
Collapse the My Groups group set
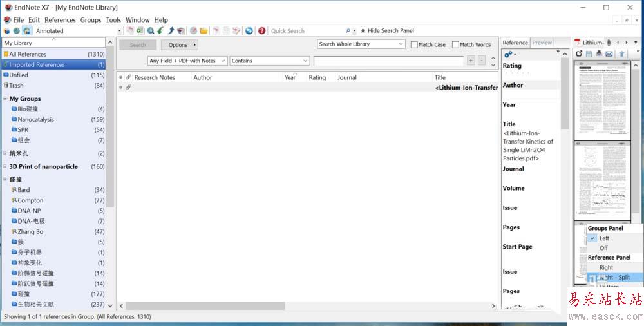pos(5,99)
